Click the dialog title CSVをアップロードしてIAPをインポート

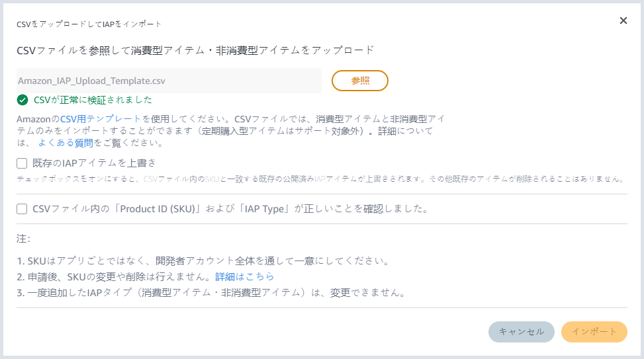point(89,24)
